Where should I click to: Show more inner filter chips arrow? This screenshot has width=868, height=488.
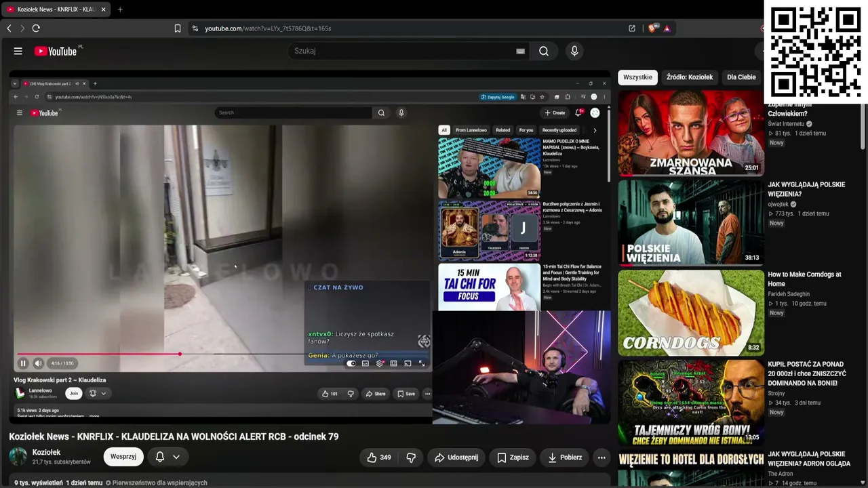point(595,130)
